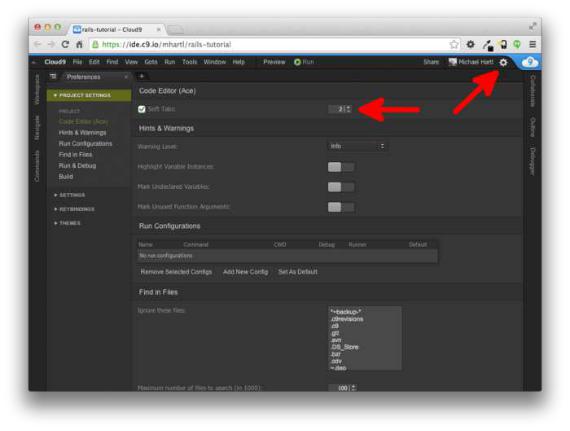Click the gear browser extension icon
This screenshot has width=570, height=431.
coord(470,44)
